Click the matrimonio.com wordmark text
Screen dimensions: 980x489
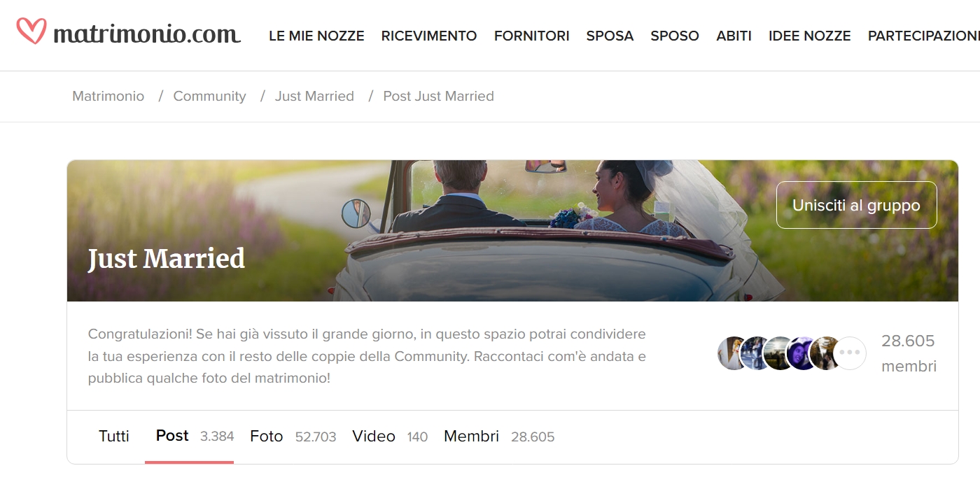(x=147, y=34)
